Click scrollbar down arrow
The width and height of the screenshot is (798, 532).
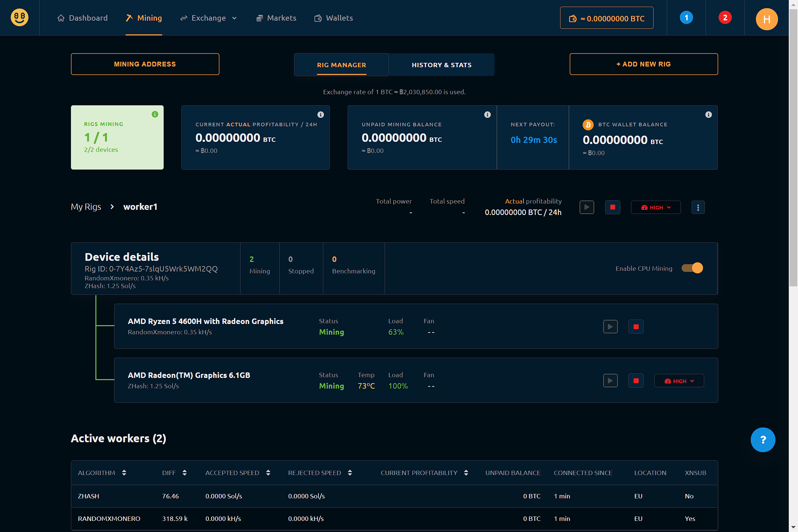[793, 527]
